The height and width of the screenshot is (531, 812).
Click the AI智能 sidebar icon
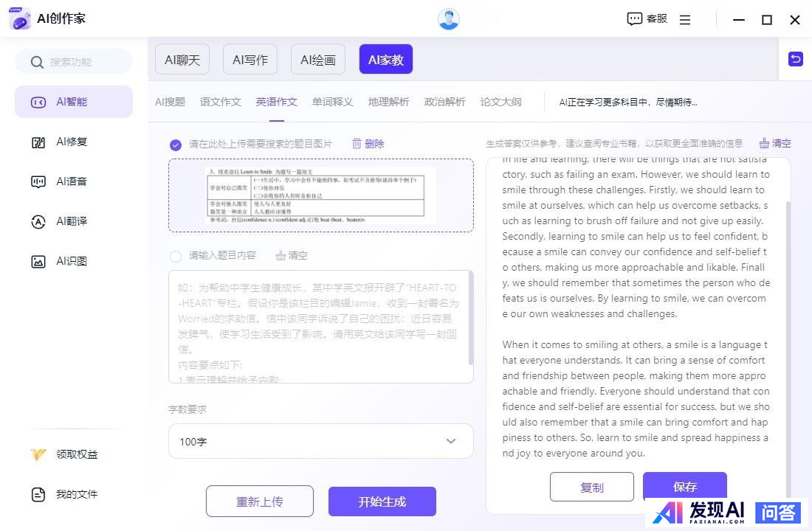coord(38,102)
